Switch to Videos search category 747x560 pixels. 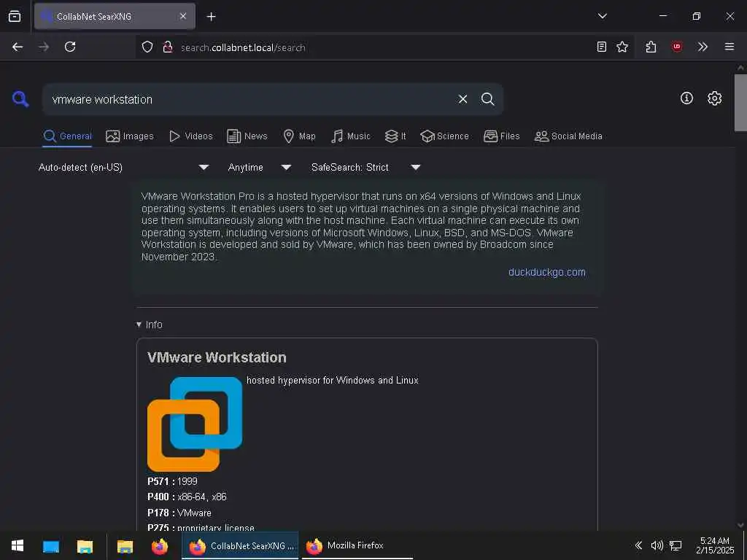point(191,136)
